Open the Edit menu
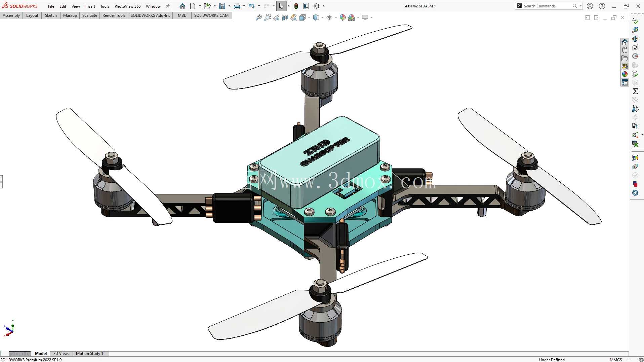The image size is (644, 362). [63, 6]
